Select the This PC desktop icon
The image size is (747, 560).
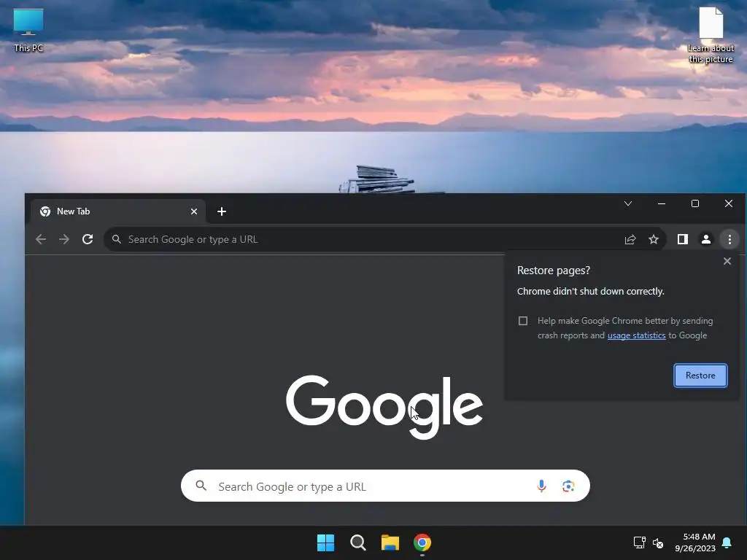click(28, 30)
